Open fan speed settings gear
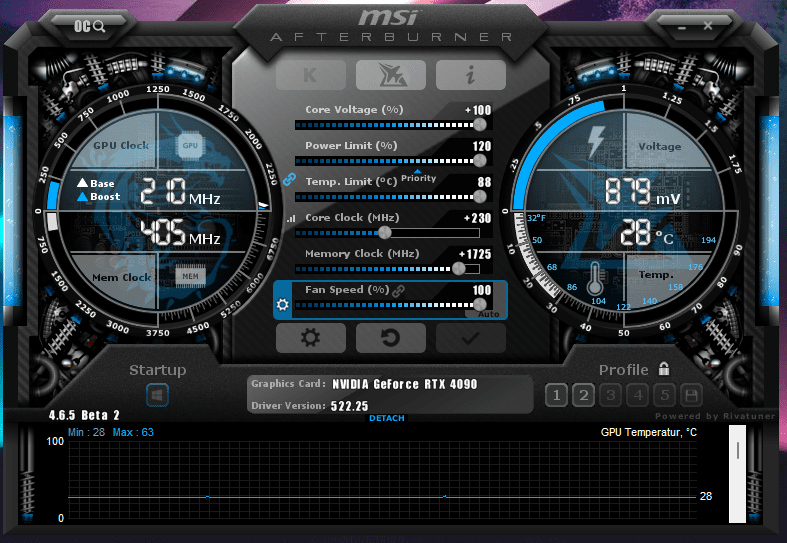The image size is (787, 543). (283, 304)
